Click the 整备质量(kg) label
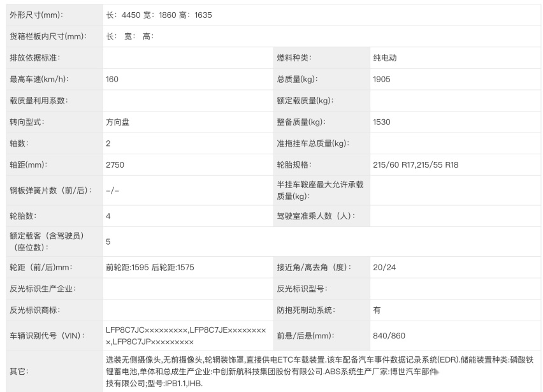Image resolution: width=543 pixels, height=392 pixels. click(301, 122)
